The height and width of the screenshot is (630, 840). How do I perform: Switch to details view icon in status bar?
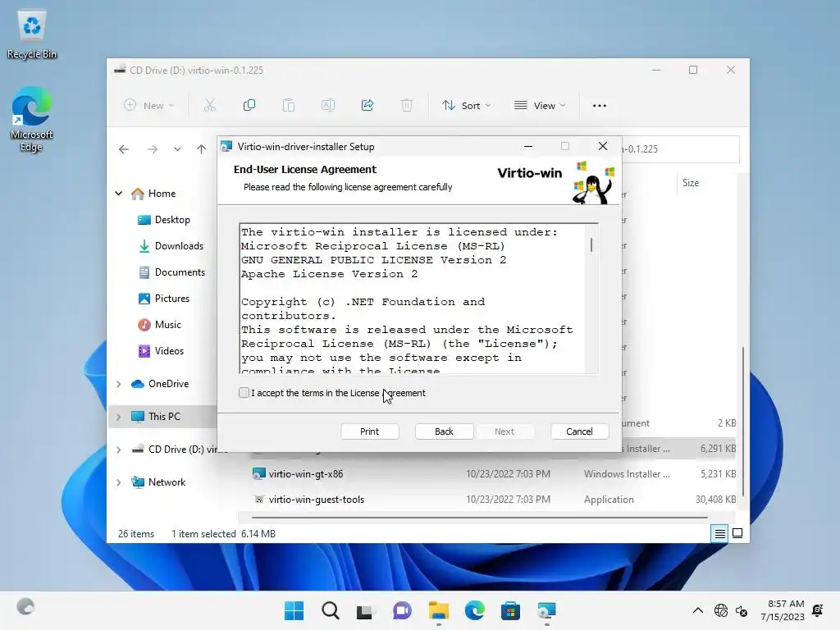coord(719,533)
